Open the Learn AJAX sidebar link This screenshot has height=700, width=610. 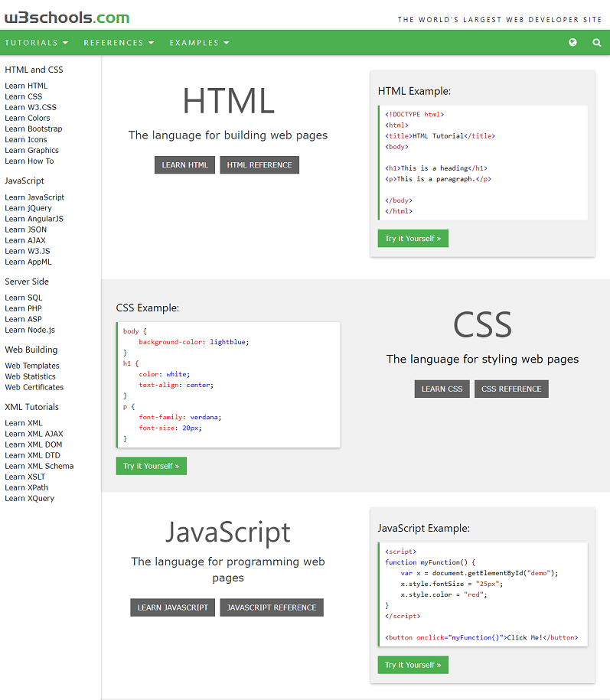click(x=25, y=240)
